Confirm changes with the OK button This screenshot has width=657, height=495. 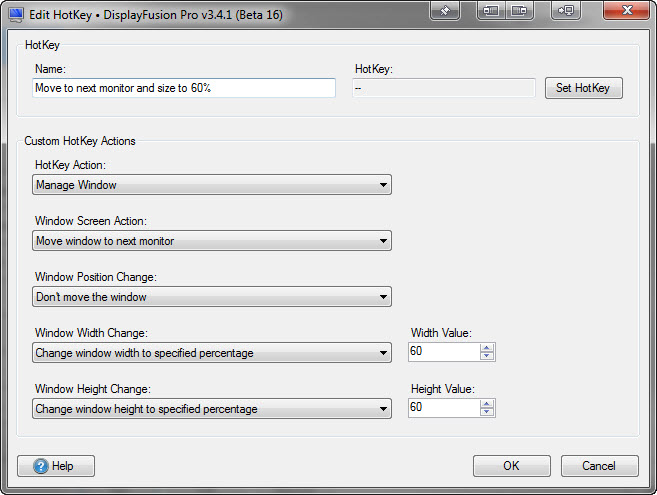tap(511, 466)
